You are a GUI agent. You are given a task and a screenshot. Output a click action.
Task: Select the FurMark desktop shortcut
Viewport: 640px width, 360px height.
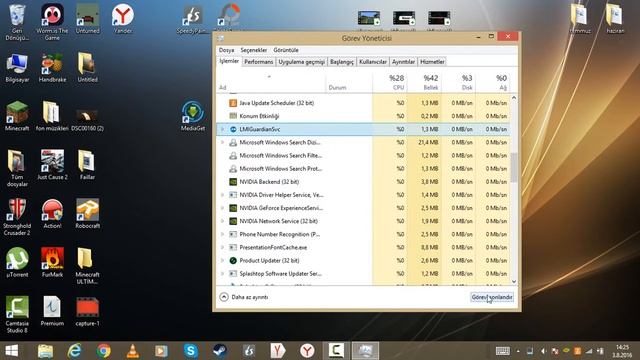[x=52, y=262]
